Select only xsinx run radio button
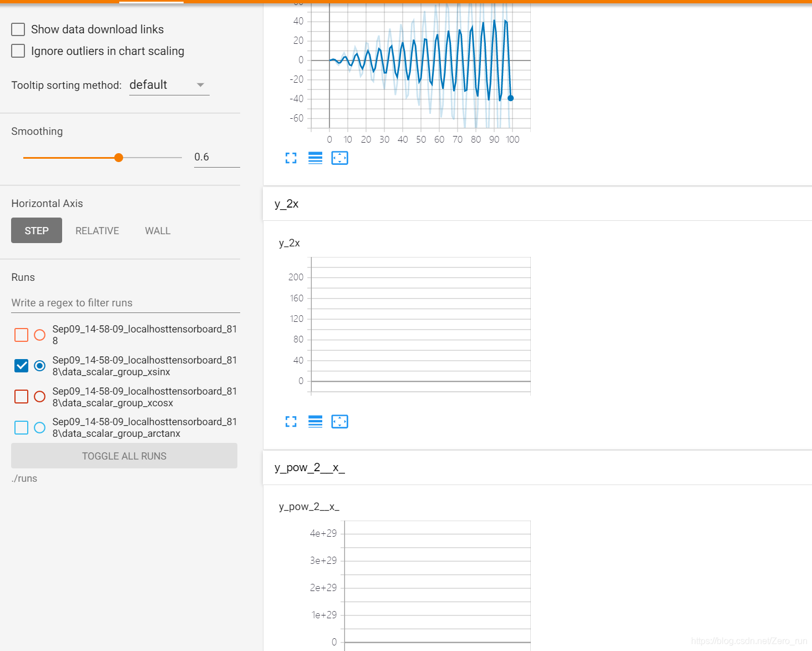This screenshot has width=812, height=651. pyautogui.click(x=40, y=366)
